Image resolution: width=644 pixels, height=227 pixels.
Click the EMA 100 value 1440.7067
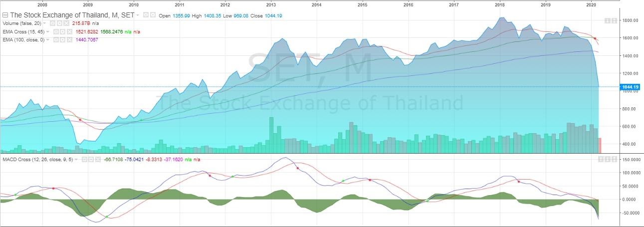pyautogui.click(x=87, y=39)
